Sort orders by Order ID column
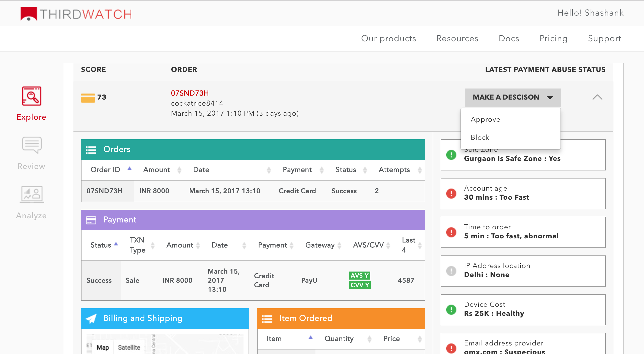Image resolution: width=644 pixels, height=354 pixels. pos(105,170)
